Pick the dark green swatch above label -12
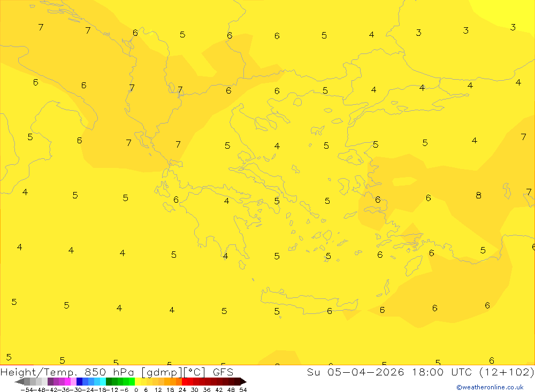The image size is (535, 392). [109, 381]
